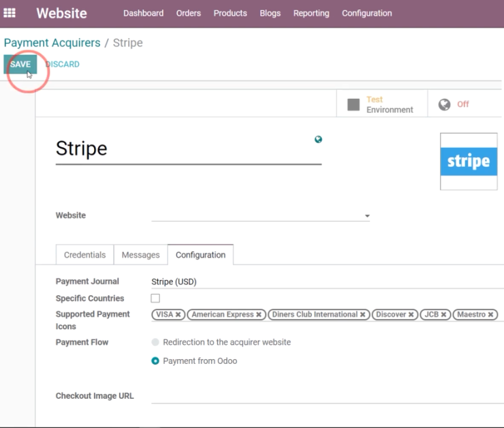The image size is (504, 428).
Task: Click the Maestro tag label
Action: [471, 314]
